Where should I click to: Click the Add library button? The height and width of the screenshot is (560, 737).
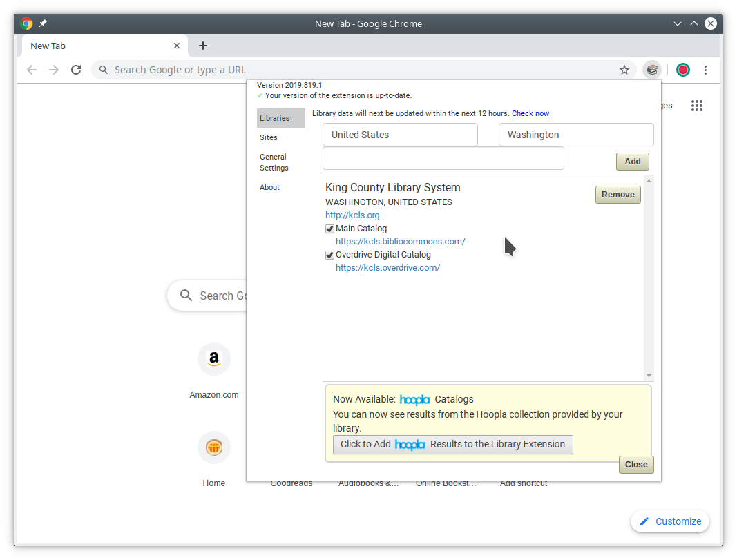(632, 162)
